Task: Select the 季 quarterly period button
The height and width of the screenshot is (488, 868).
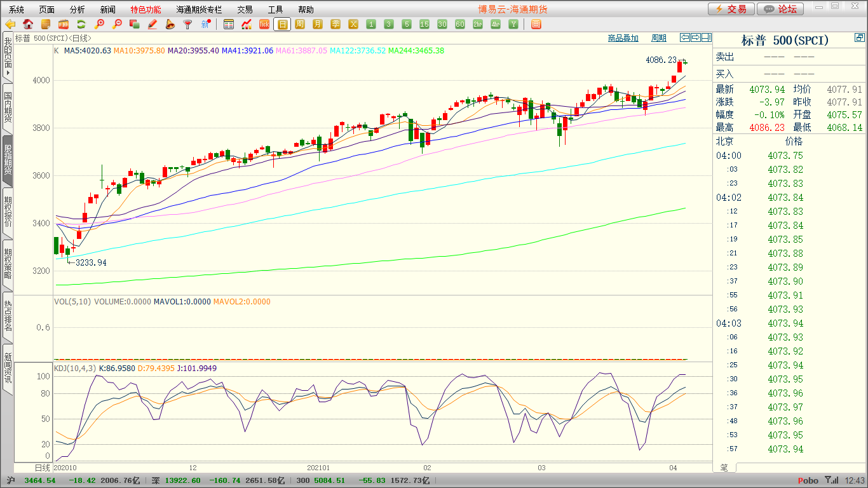Action: 336,25
